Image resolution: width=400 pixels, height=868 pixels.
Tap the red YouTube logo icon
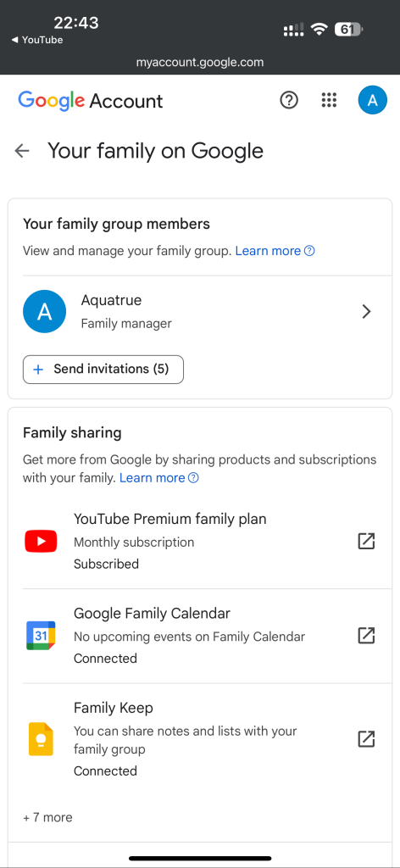click(41, 542)
